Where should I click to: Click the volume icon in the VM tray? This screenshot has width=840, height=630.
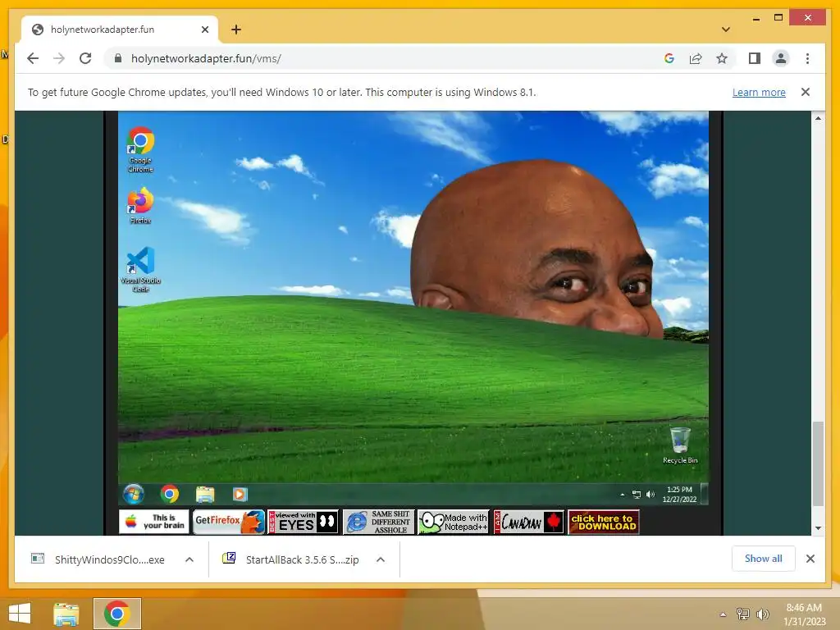651,495
